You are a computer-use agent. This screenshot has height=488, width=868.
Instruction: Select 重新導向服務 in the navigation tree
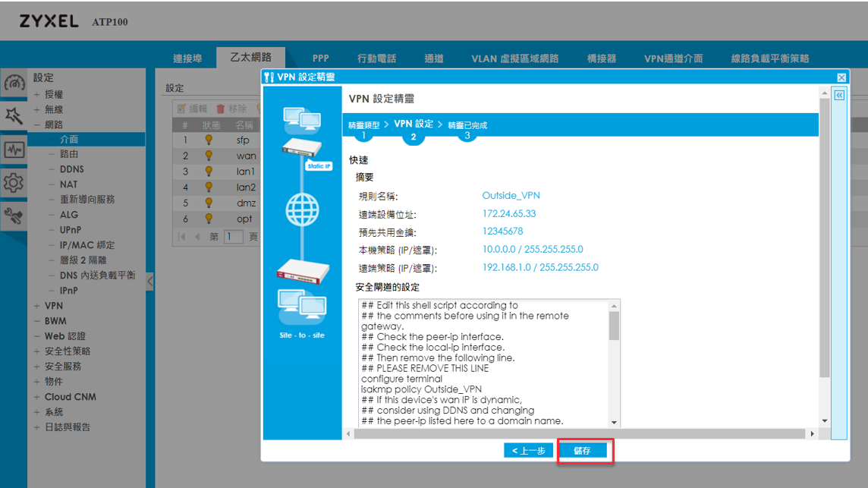click(87, 200)
